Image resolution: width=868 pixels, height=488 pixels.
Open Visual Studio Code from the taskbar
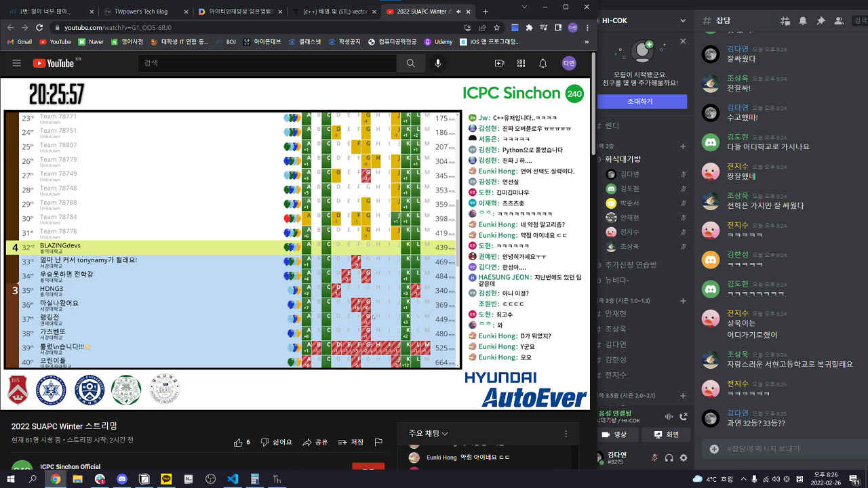tap(233, 479)
